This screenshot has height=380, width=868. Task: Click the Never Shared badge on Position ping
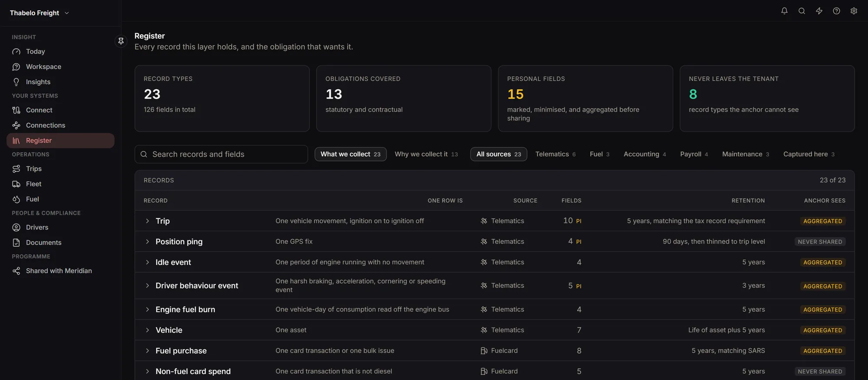tap(820, 242)
